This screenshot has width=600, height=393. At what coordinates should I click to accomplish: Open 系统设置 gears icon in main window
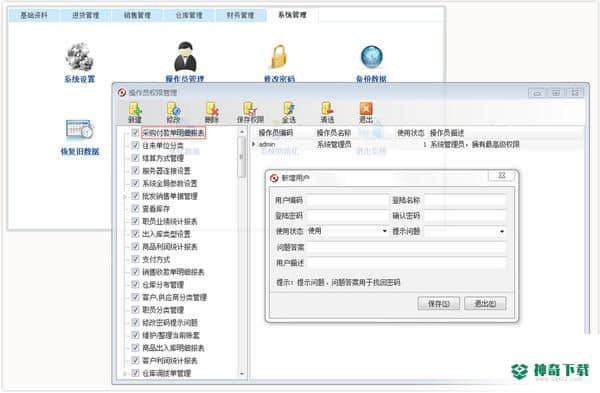79,57
